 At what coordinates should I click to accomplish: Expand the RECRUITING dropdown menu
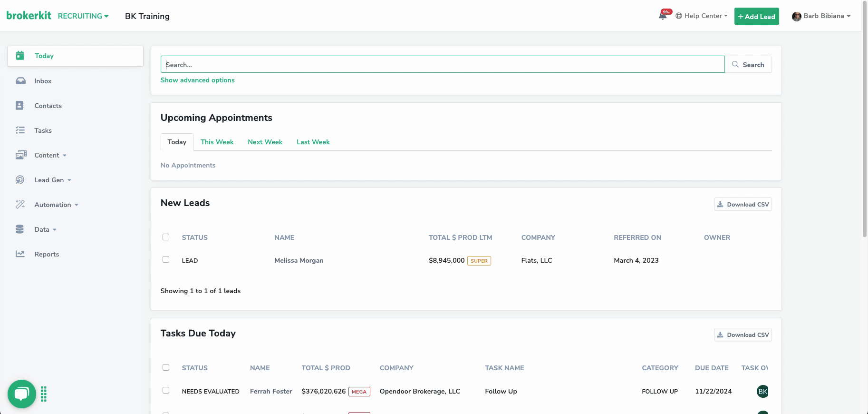[83, 16]
